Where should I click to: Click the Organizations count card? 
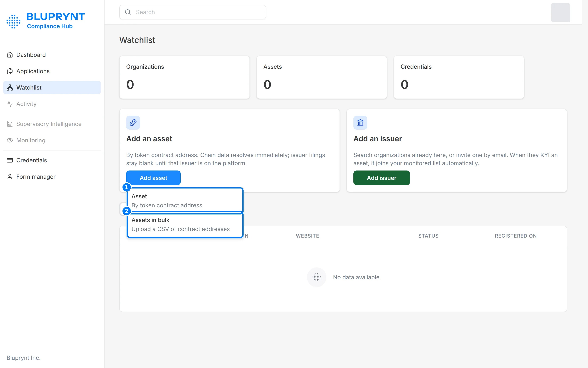coord(184,77)
